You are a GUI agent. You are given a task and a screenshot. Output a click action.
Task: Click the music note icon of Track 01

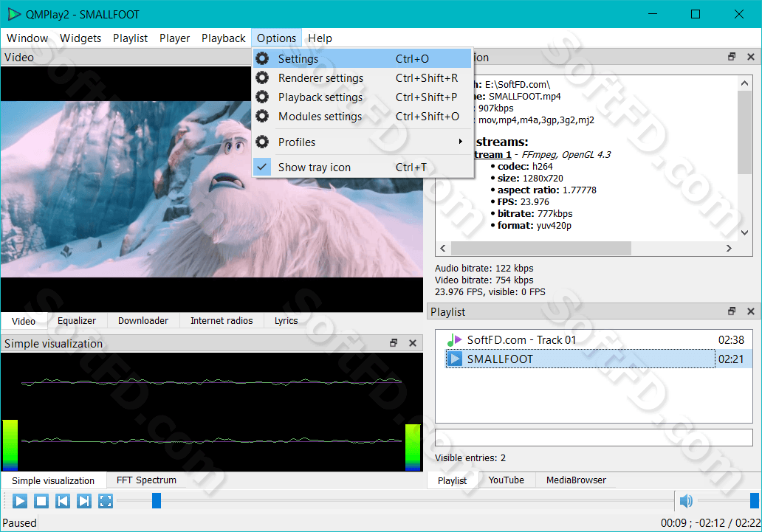pyautogui.click(x=454, y=340)
